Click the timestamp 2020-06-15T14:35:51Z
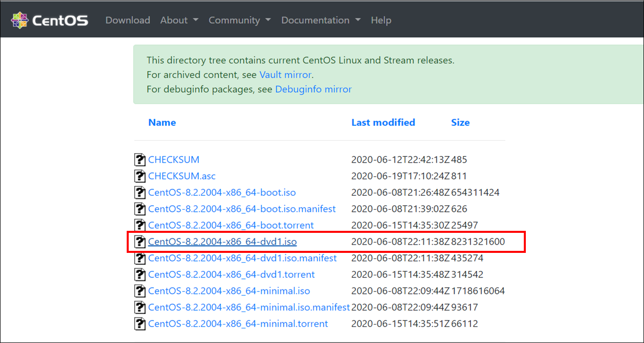 point(401,323)
